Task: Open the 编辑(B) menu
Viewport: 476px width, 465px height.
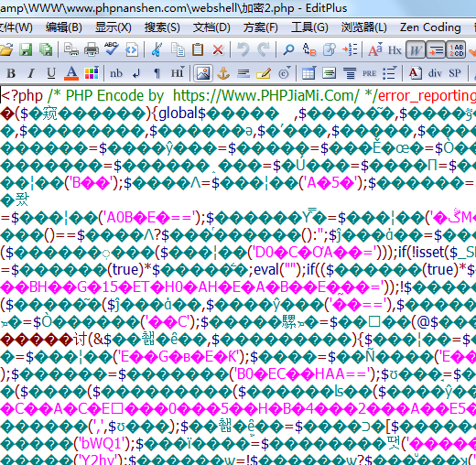Action: tap(64, 27)
